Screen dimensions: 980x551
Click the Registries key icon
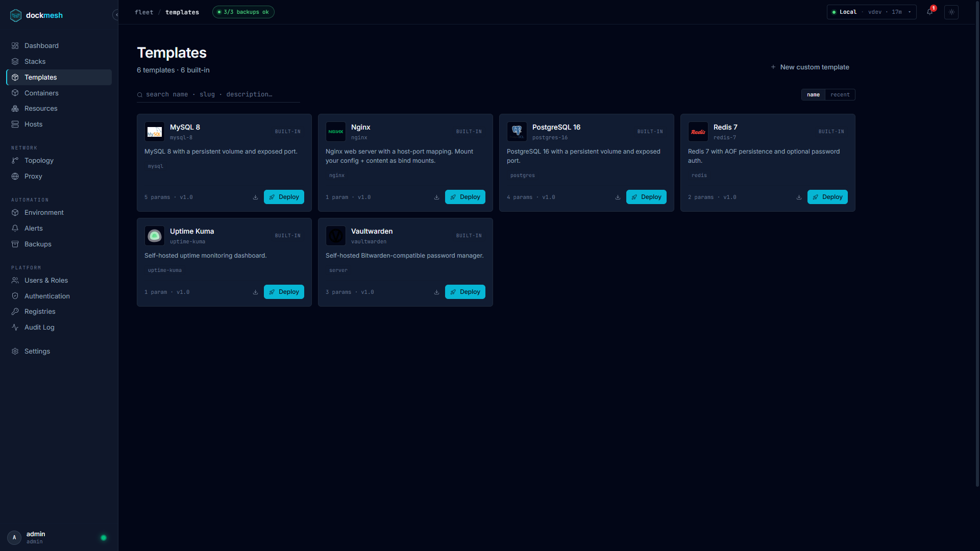(x=15, y=312)
